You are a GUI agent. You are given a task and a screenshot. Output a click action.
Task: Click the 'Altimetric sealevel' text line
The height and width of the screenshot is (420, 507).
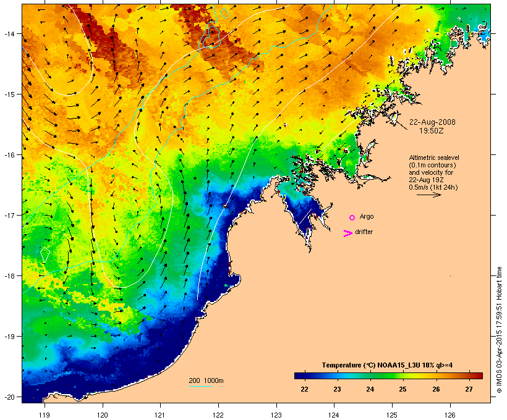point(434,157)
